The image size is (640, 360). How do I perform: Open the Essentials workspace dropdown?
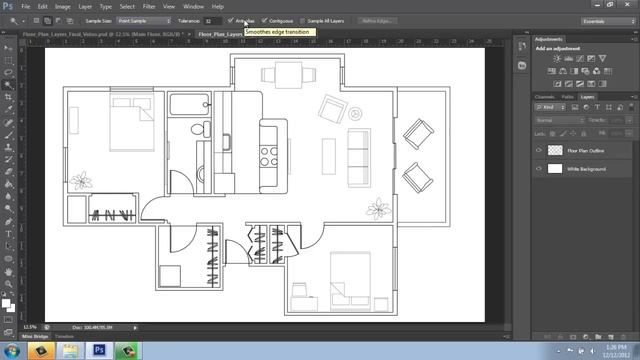(x=608, y=21)
